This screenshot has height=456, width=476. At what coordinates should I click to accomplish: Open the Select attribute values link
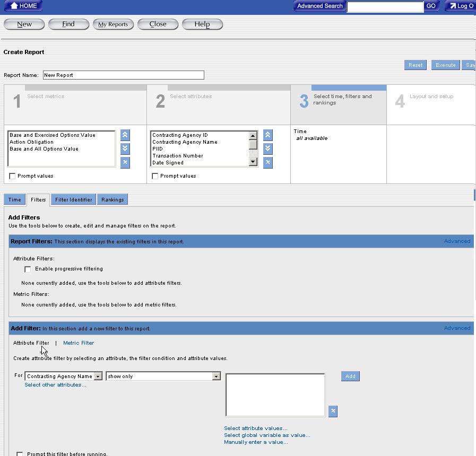tap(256, 428)
